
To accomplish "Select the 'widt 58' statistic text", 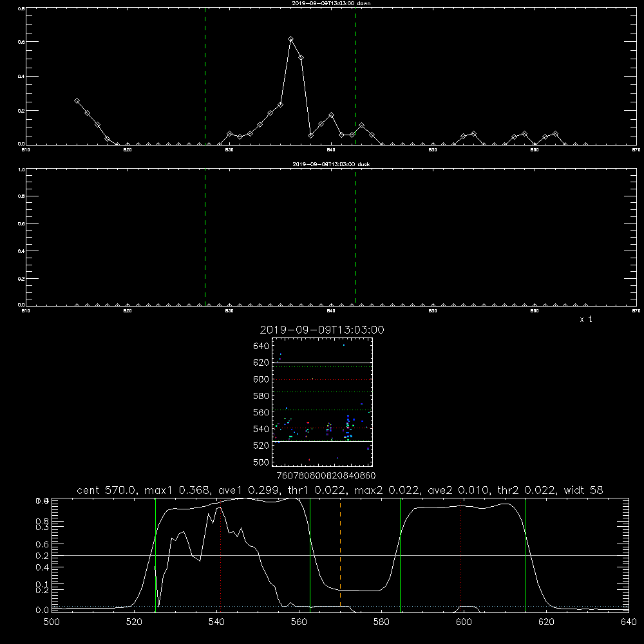I will coord(583,490).
